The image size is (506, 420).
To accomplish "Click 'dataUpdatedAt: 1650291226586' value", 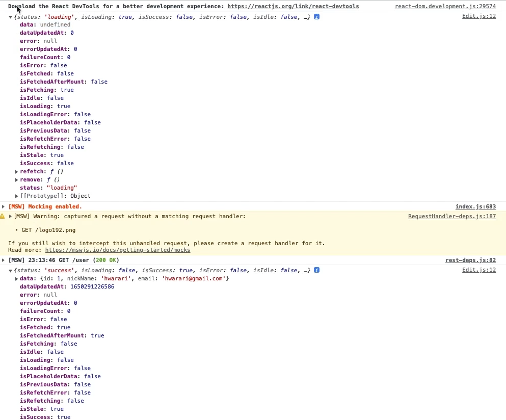I will pos(92,286).
